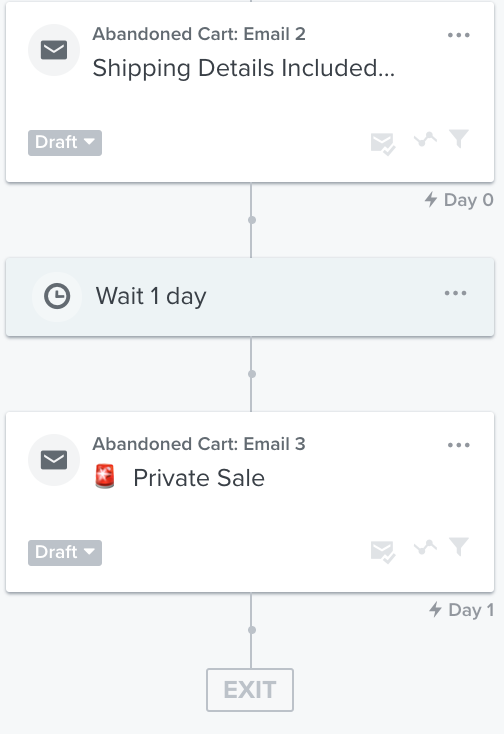Viewport: 504px width, 734px height.
Task: Click the Email 3 envelope icon
Action: click(54, 460)
